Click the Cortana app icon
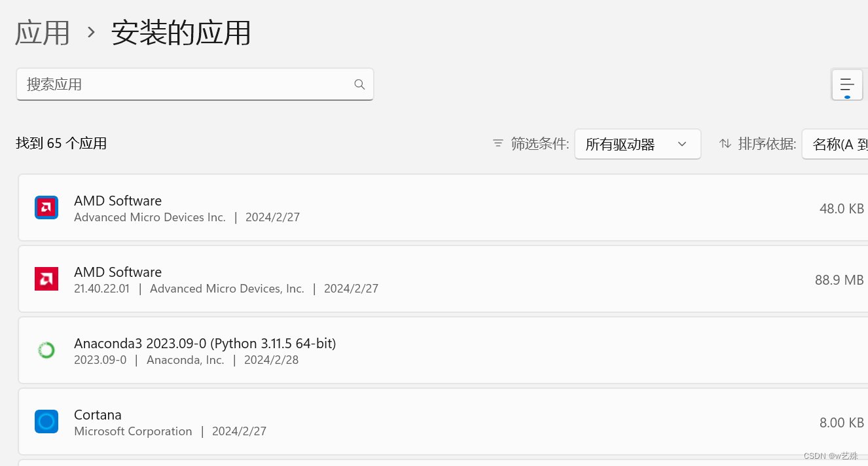Screen dimensions: 868x466 (x=46, y=421)
